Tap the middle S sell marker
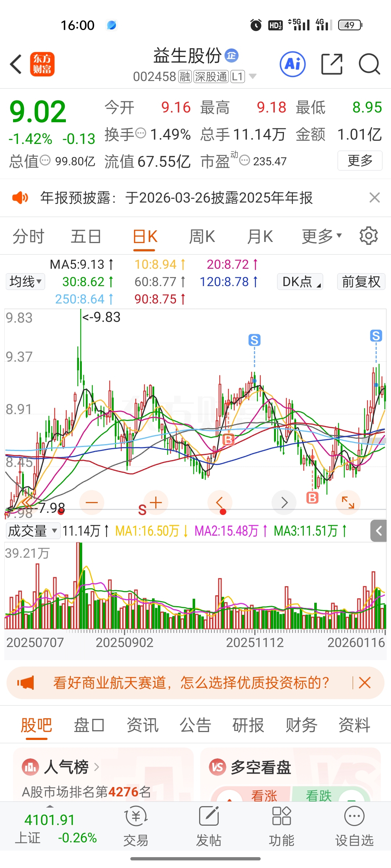The height and width of the screenshot is (868, 391). (x=255, y=340)
